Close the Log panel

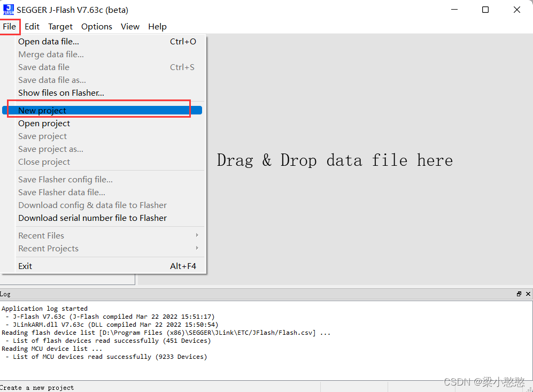[528, 294]
